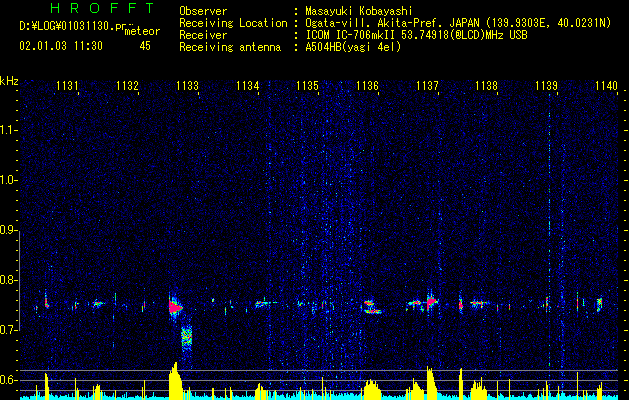
Task: Click the 1135 time axis marker
Action: click(x=307, y=85)
